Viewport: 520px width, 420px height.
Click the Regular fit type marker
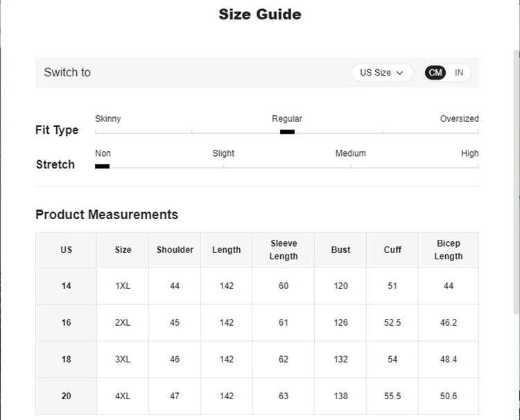pyautogui.click(x=287, y=132)
